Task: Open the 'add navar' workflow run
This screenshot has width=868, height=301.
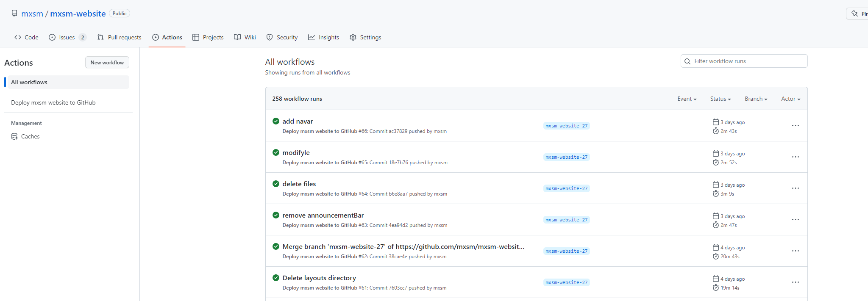Action: click(x=298, y=121)
